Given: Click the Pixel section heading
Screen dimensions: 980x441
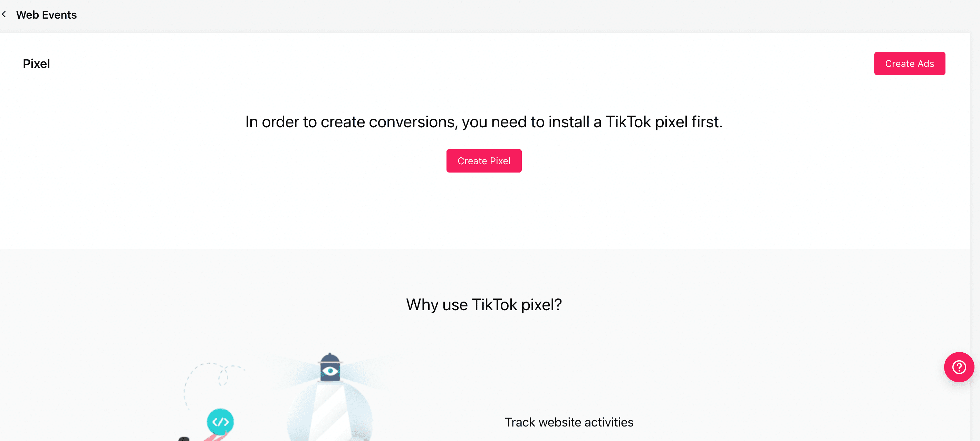Looking at the screenshot, I should point(37,64).
